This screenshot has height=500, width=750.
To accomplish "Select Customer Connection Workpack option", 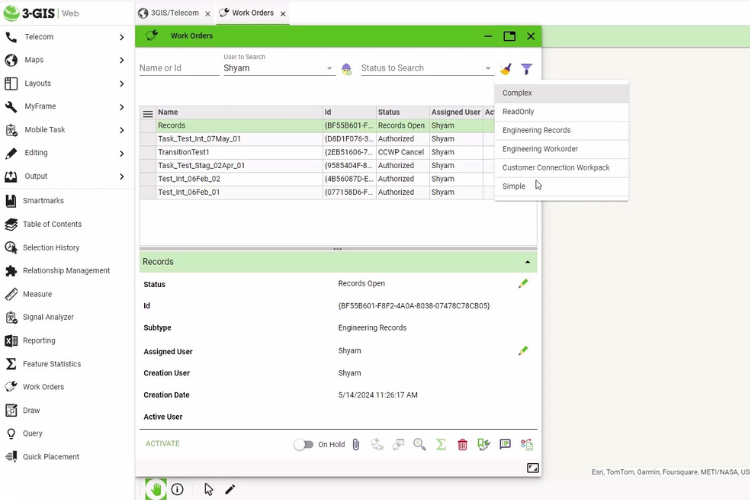I will click(561, 167).
